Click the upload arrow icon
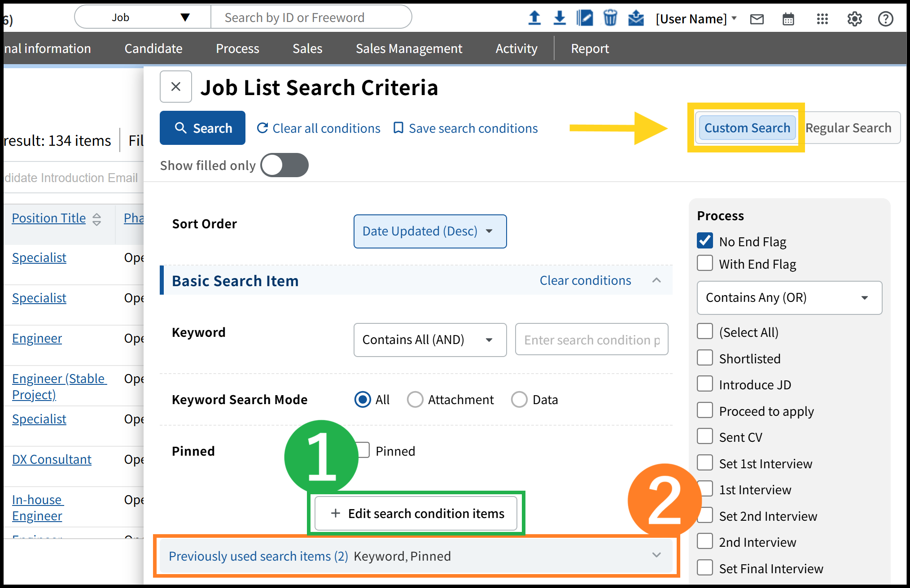910x588 pixels. [534, 18]
